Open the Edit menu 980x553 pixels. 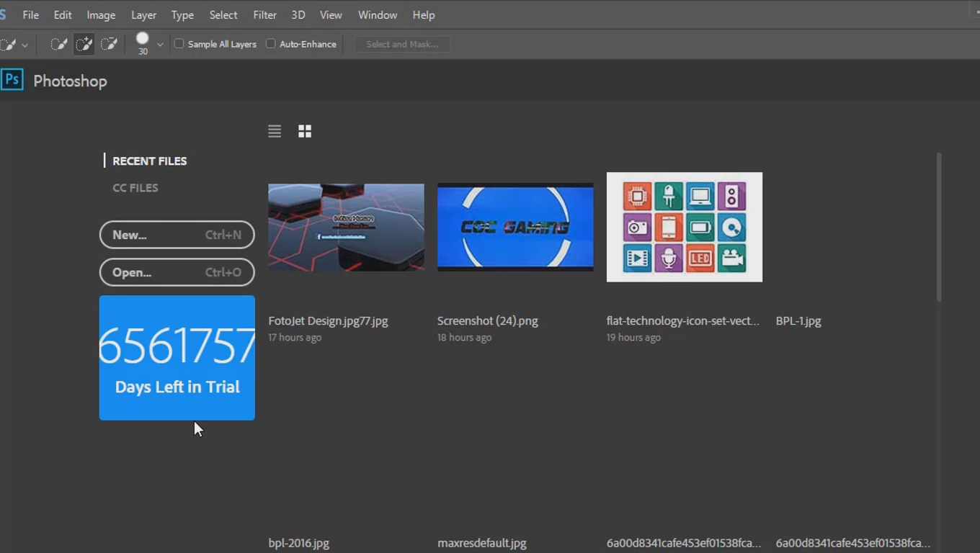point(63,14)
